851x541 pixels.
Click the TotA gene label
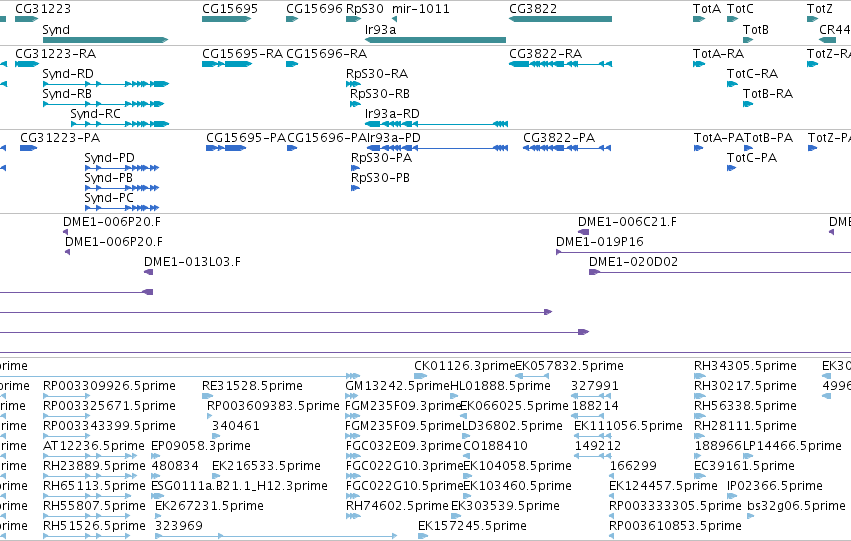(707, 9)
